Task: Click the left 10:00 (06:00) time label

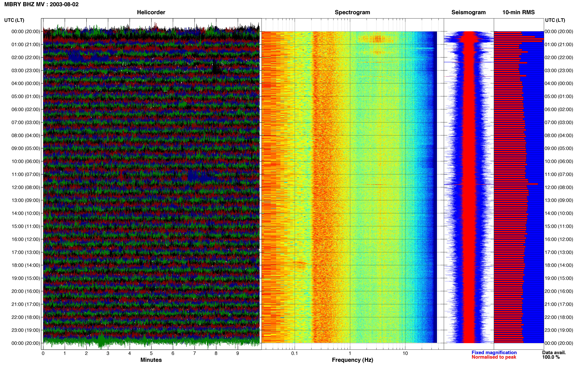Action: (x=26, y=161)
